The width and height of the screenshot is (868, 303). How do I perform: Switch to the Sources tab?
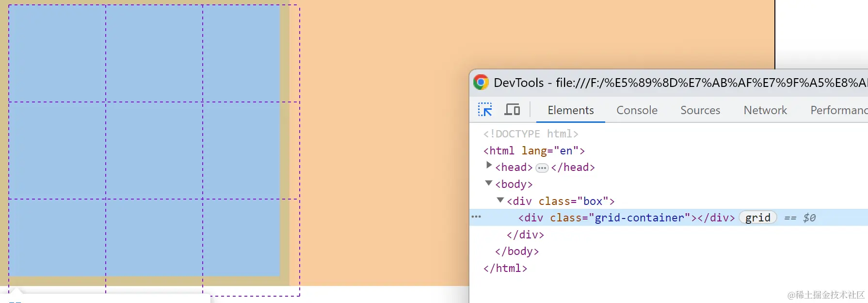tap(700, 110)
